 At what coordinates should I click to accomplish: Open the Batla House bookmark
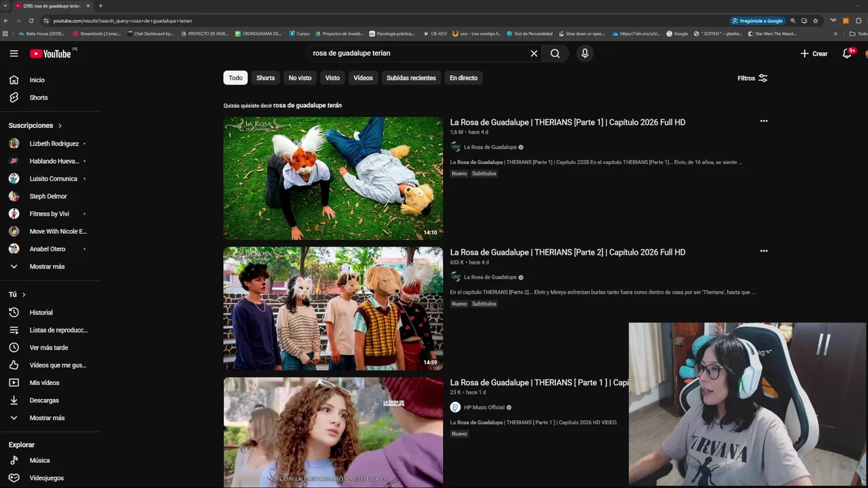pyautogui.click(x=41, y=33)
